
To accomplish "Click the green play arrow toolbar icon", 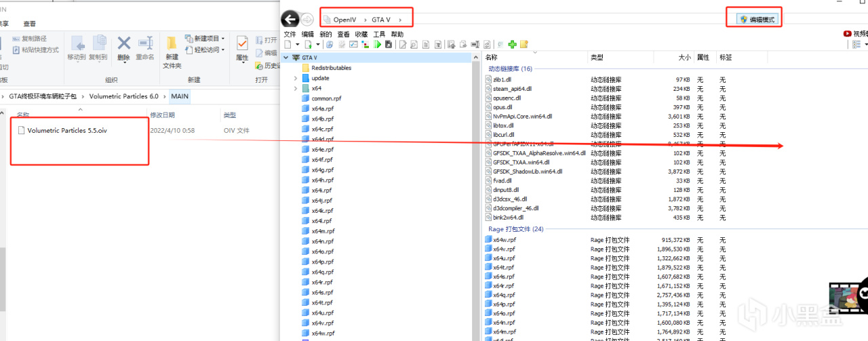I will click(377, 44).
